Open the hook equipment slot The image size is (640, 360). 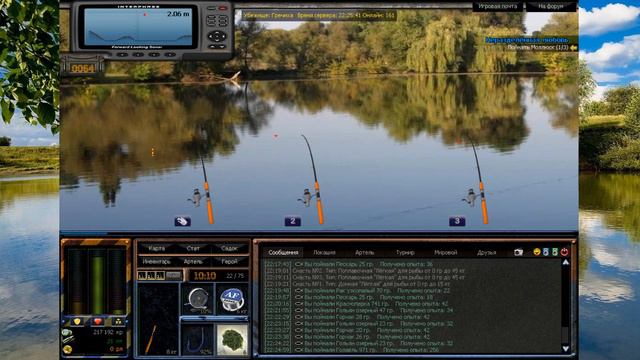pyautogui.click(x=197, y=339)
